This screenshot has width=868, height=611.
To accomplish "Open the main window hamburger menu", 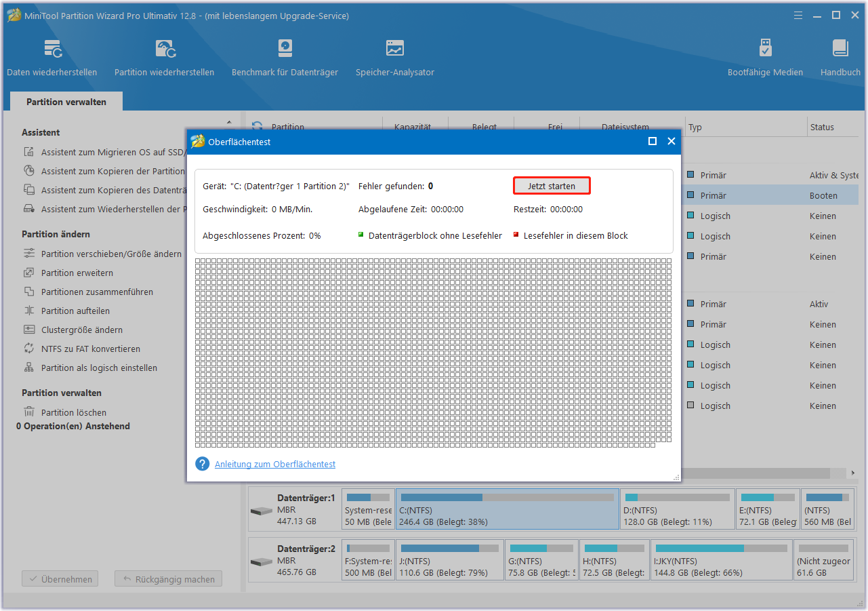I will (800, 15).
